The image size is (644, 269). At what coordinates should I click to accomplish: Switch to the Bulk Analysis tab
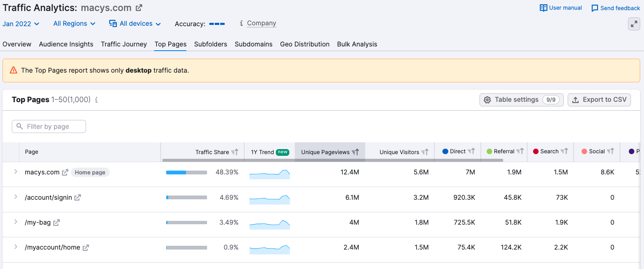pyautogui.click(x=357, y=44)
